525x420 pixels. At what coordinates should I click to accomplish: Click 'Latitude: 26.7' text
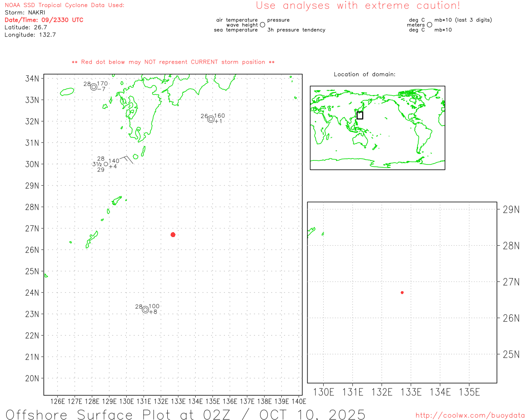(x=26, y=27)
